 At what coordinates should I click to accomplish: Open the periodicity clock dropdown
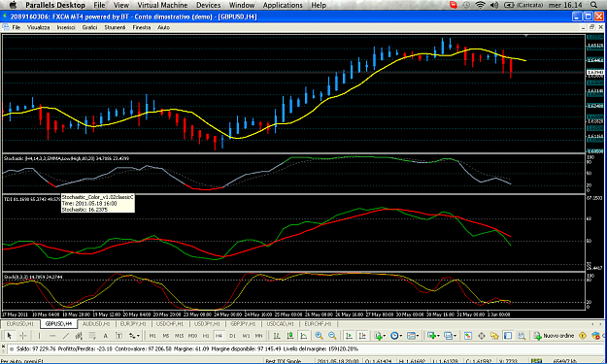[395, 336]
